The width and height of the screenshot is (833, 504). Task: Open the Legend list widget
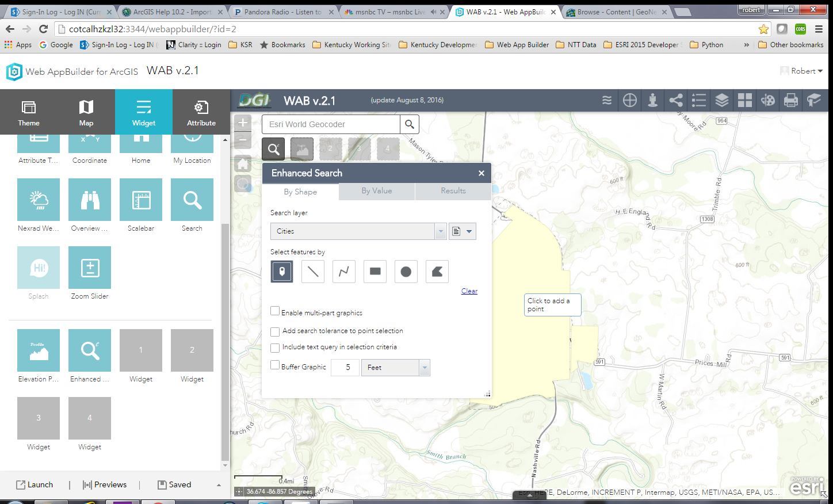[x=699, y=100]
